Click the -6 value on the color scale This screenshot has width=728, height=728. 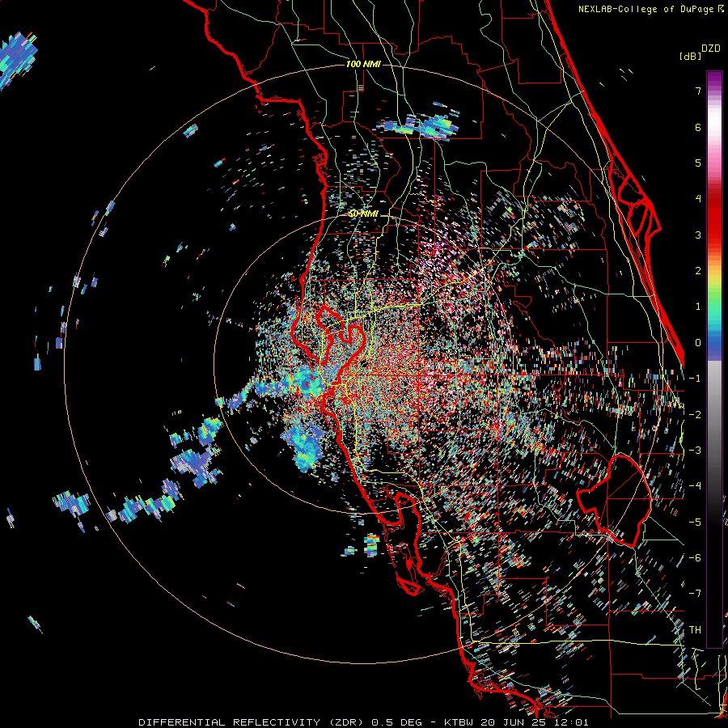pos(695,558)
